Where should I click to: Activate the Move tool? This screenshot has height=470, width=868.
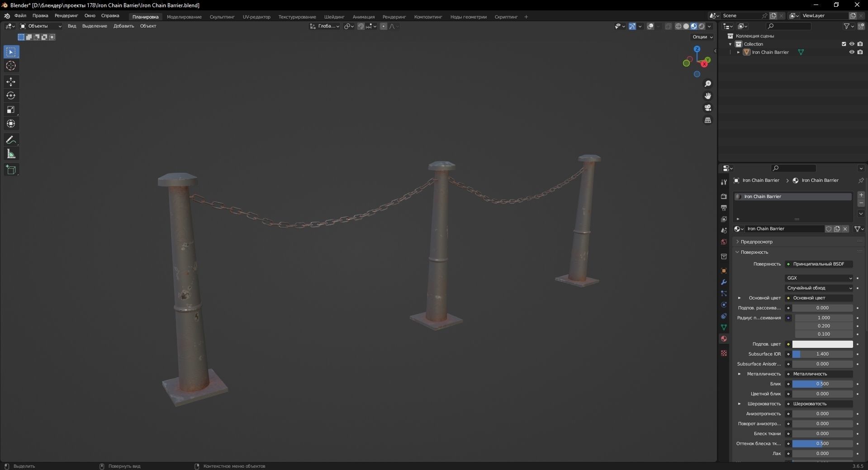point(11,82)
